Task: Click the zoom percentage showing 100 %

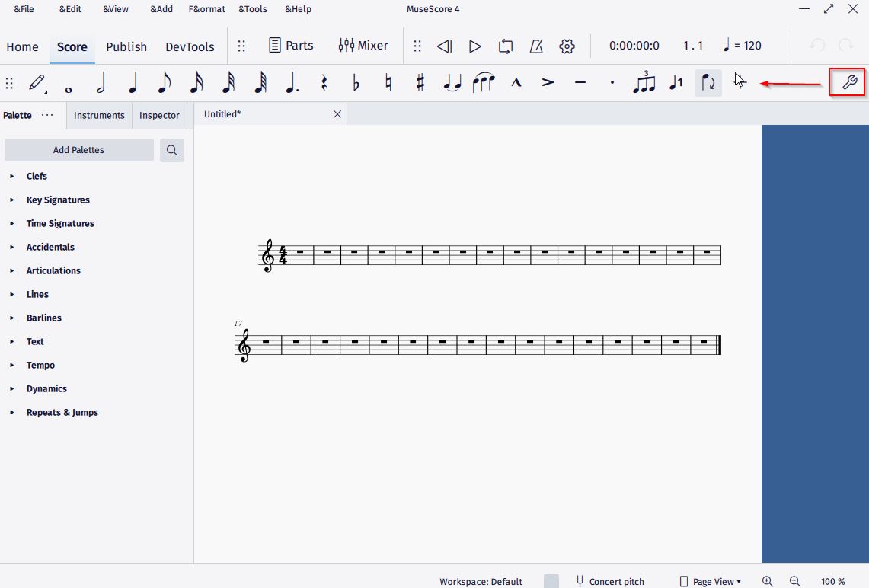Action: coord(832,581)
